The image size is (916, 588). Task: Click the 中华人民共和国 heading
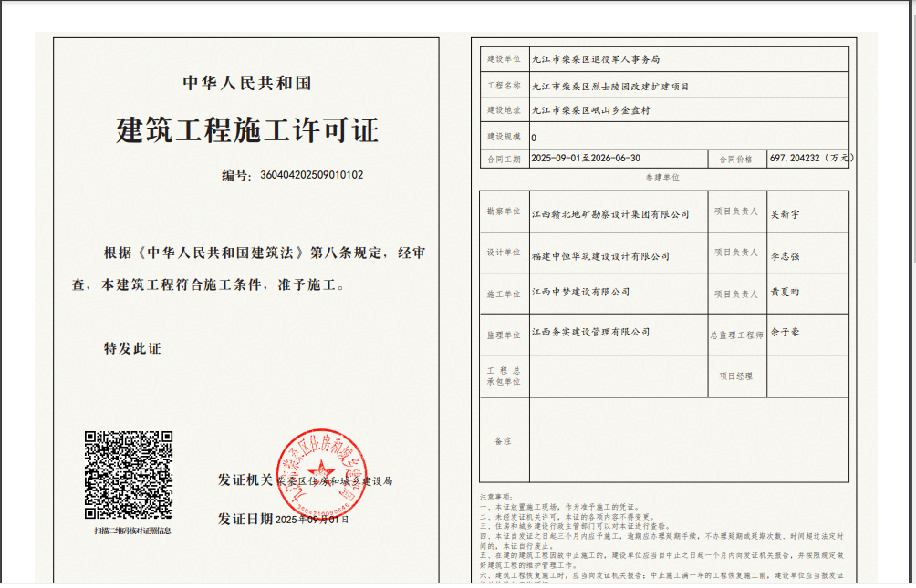pos(247,83)
